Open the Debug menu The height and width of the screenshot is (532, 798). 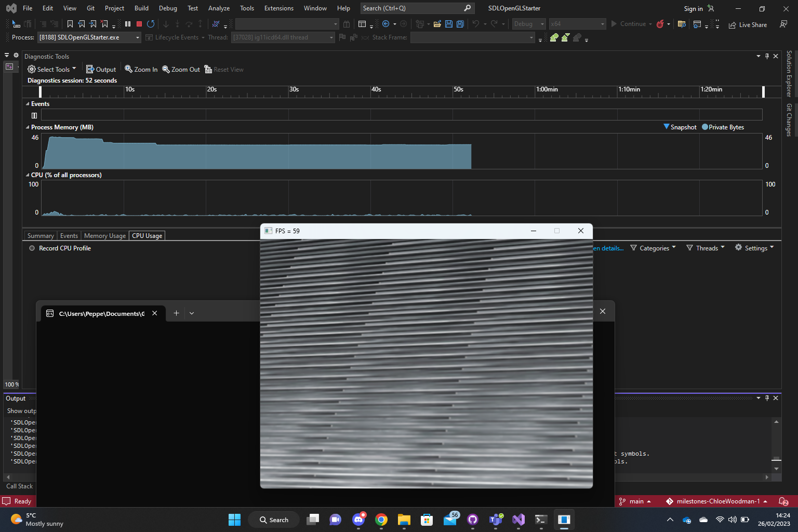point(168,8)
